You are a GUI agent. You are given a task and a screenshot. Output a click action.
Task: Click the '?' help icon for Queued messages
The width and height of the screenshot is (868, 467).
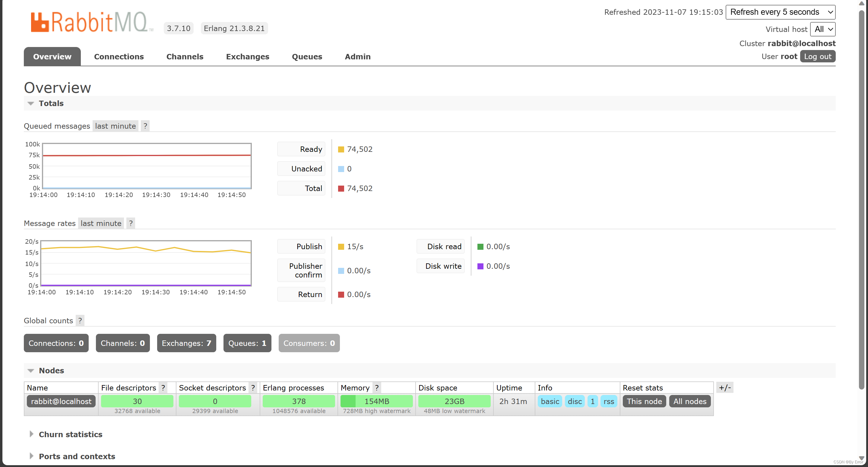pos(145,126)
